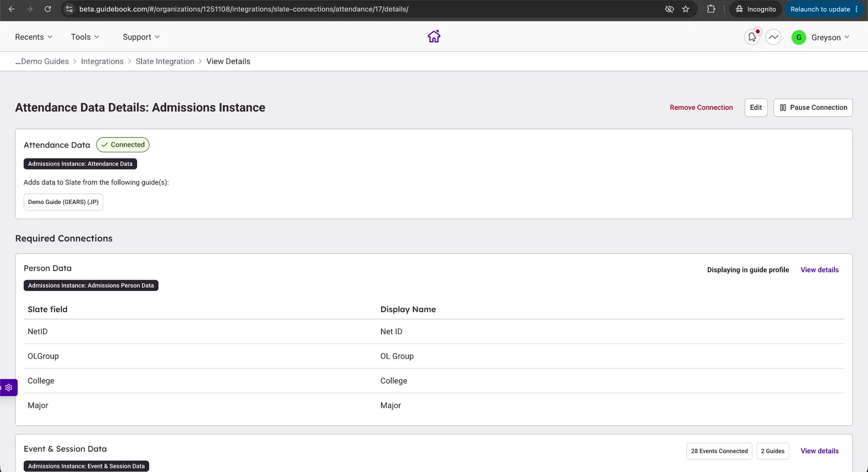Open View details for Event & Session Data
Viewport: 868px width, 472px height.
click(x=819, y=451)
